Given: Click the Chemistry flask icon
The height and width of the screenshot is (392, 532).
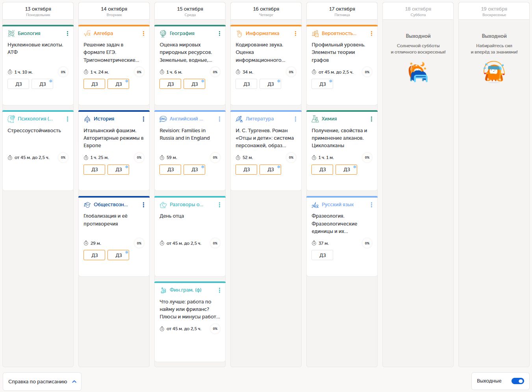Looking at the screenshot, I should click(315, 119).
